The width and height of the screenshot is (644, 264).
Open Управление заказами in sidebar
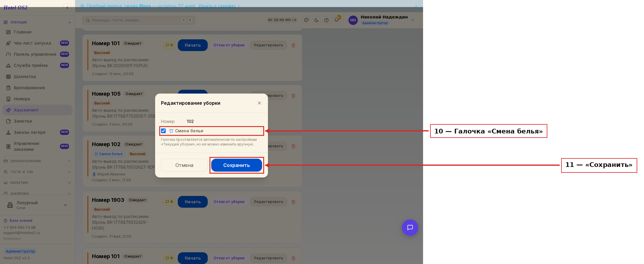37,146
